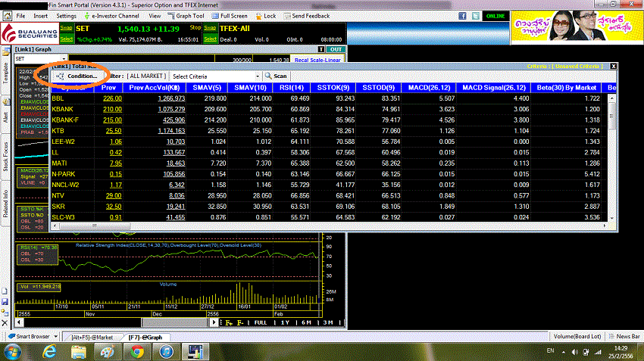
Task: Click the scan table horizontal scrollbar thumb
Action: tap(95, 226)
